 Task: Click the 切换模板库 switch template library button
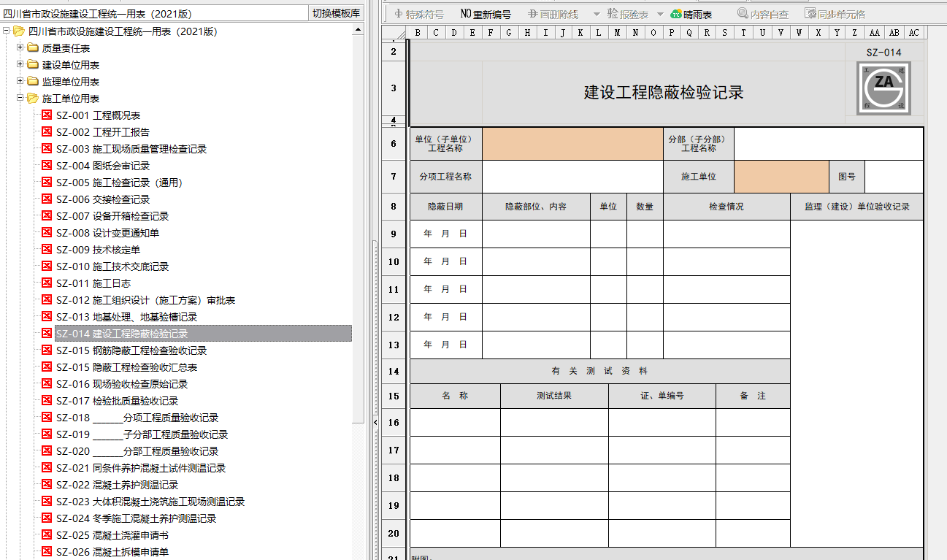[x=336, y=13]
